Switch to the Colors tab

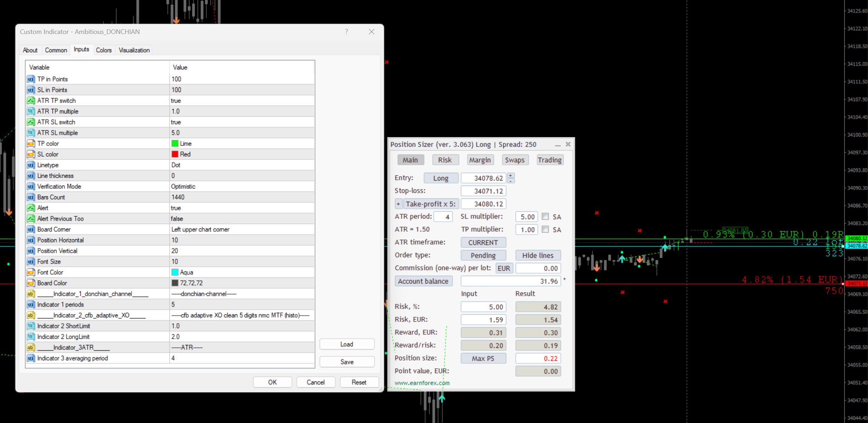104,50
